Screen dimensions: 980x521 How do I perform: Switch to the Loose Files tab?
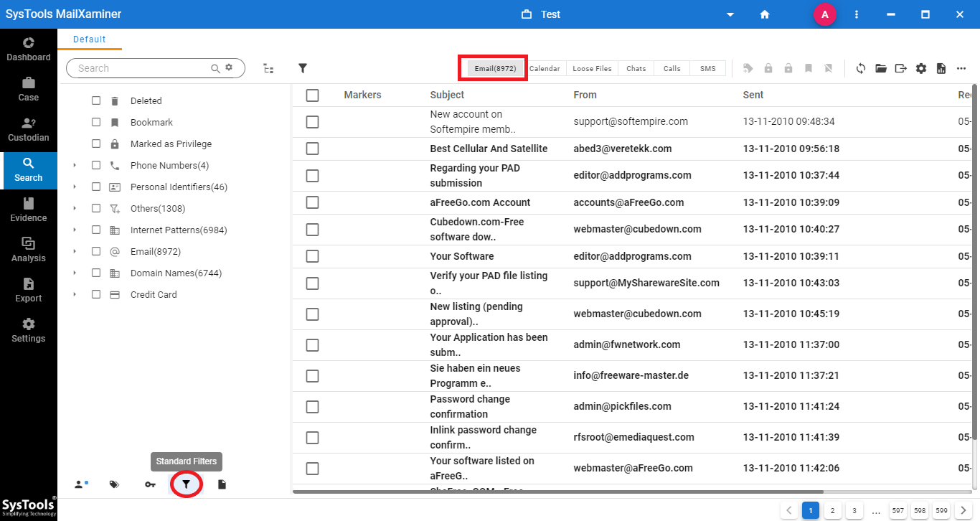point(592,68)
